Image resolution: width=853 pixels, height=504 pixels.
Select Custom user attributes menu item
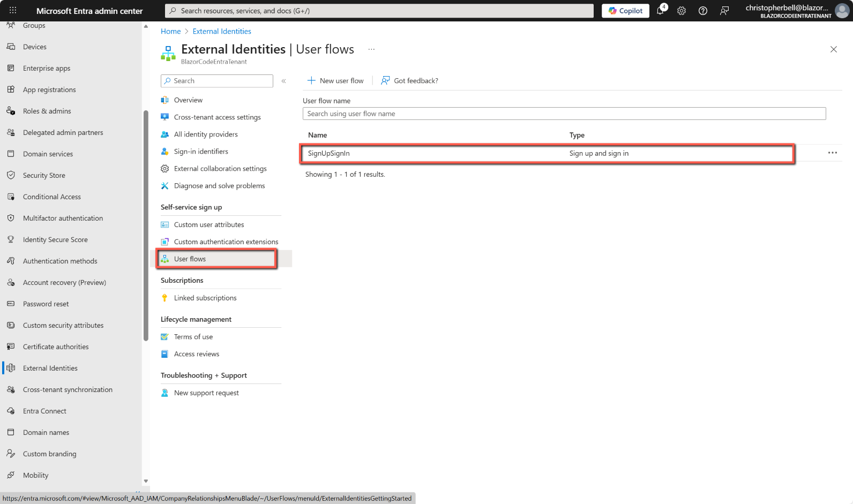coord(209,225)
